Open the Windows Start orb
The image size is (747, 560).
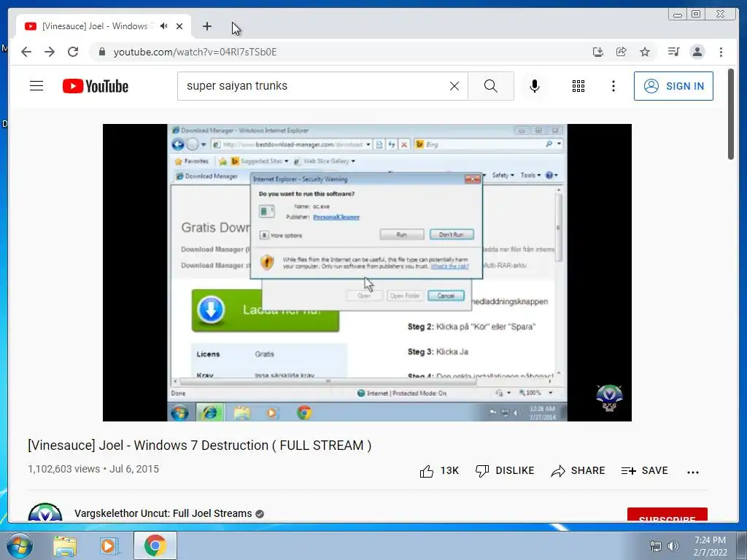click(20, 545)
